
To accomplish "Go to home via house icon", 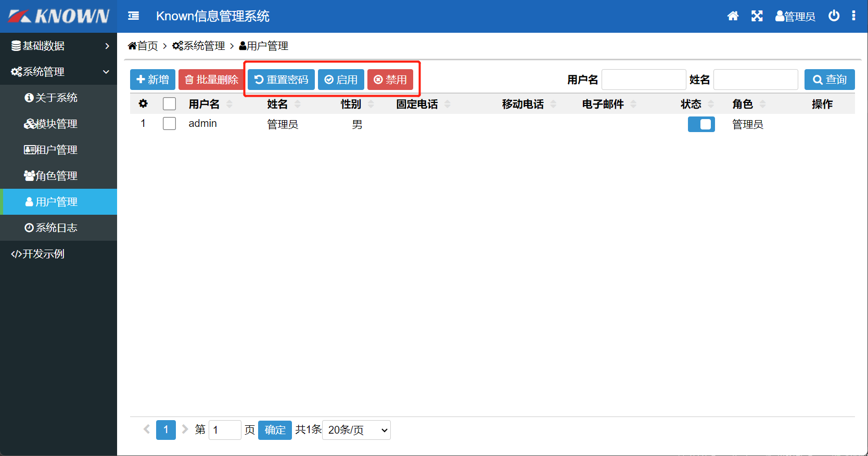I will (733, 16).
